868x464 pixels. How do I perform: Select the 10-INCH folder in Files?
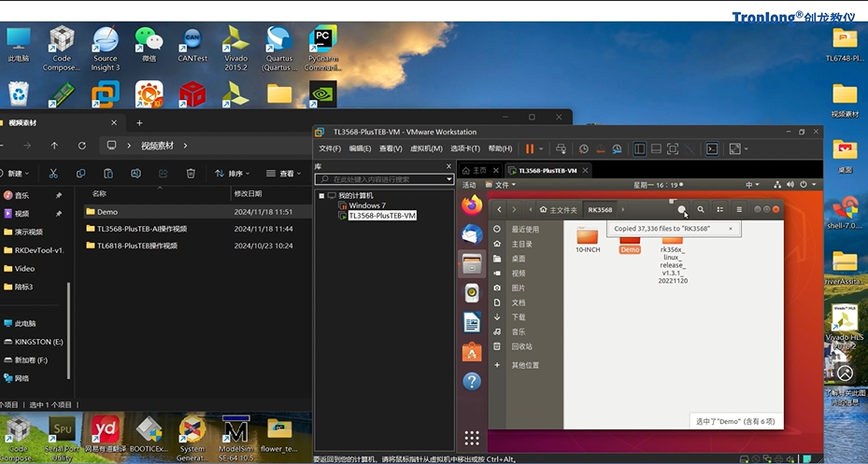click(x=588, y=240)
